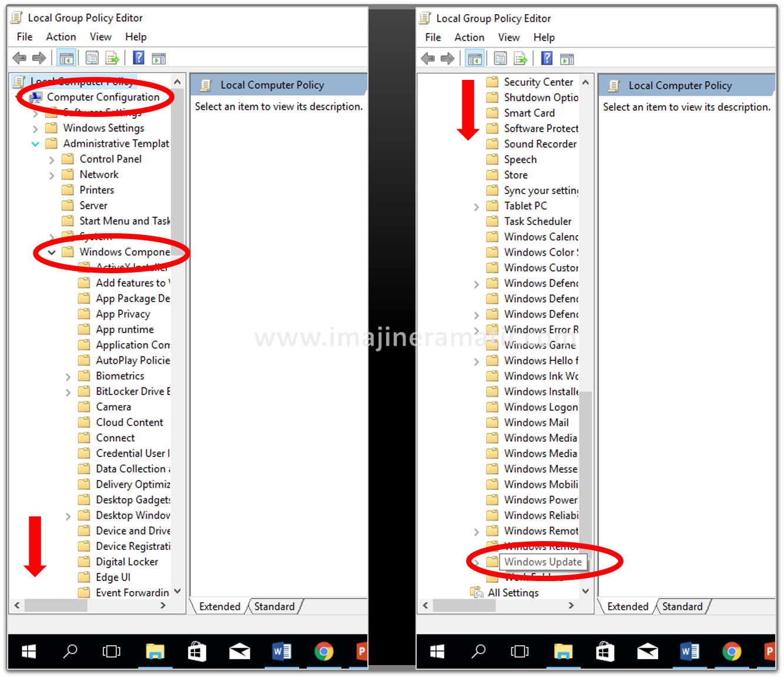Expand Network node
Screen dimensions: 784x678
52,175
